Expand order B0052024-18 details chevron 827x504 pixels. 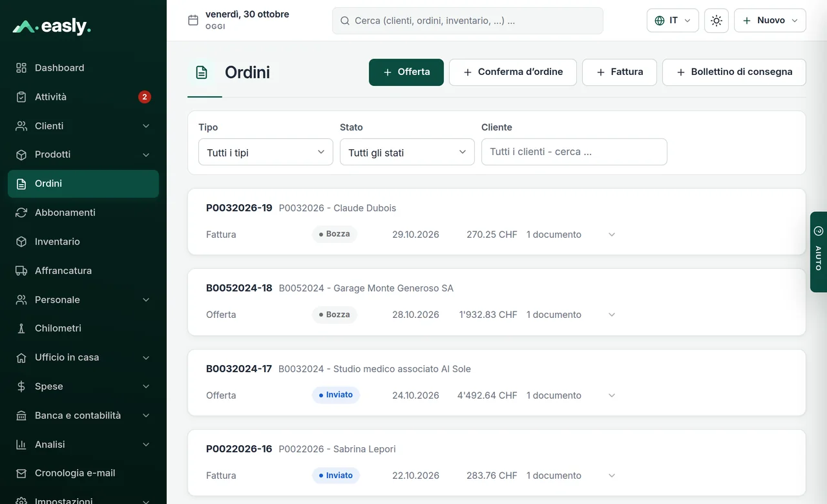click(x=612, y=315)
